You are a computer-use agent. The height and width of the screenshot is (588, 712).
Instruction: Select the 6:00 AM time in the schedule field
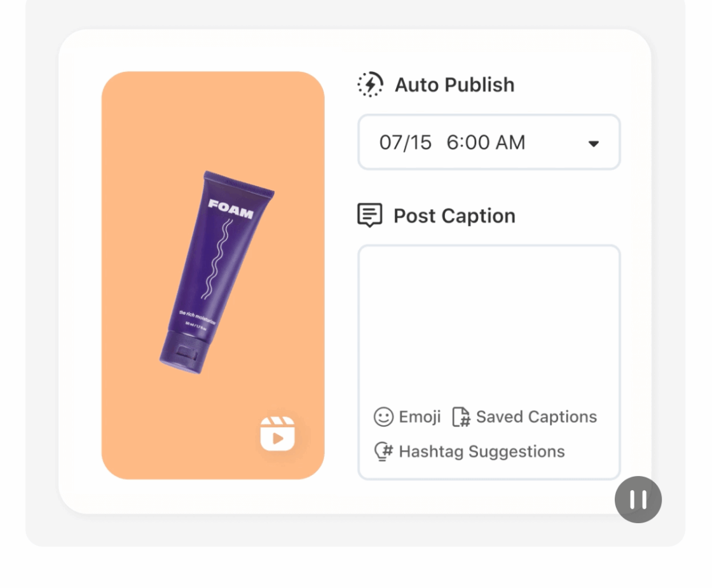point(486,142)
